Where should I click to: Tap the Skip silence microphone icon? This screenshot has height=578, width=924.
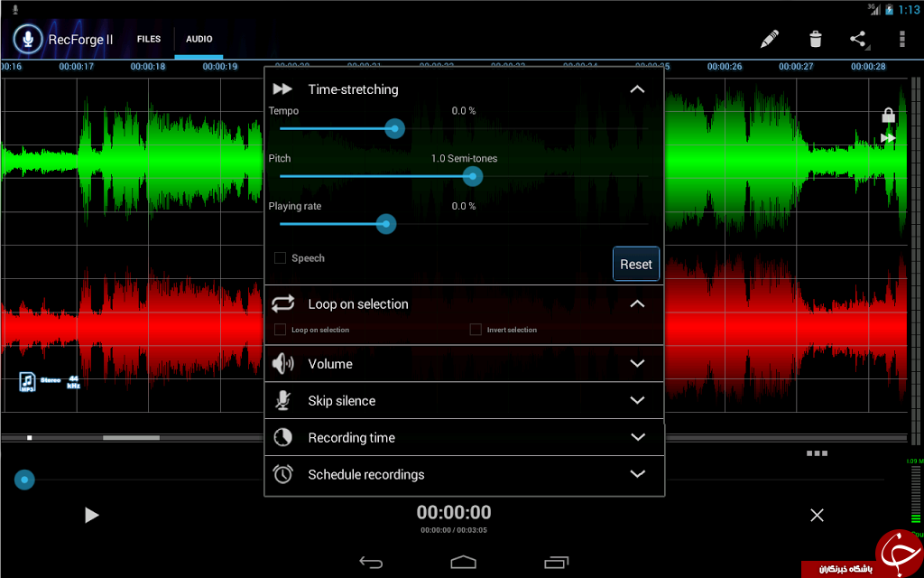pyautogui.click(x=282, y=400)
